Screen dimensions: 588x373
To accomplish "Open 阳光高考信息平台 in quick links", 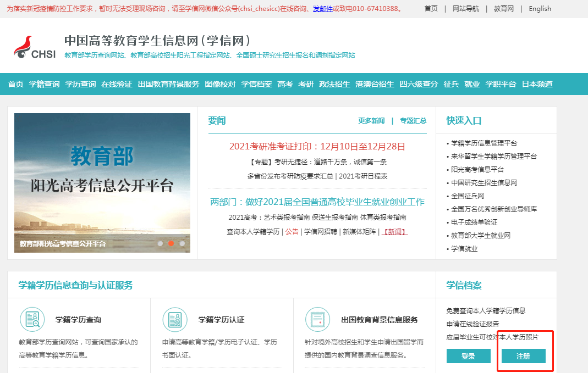I will coord(477,170).
